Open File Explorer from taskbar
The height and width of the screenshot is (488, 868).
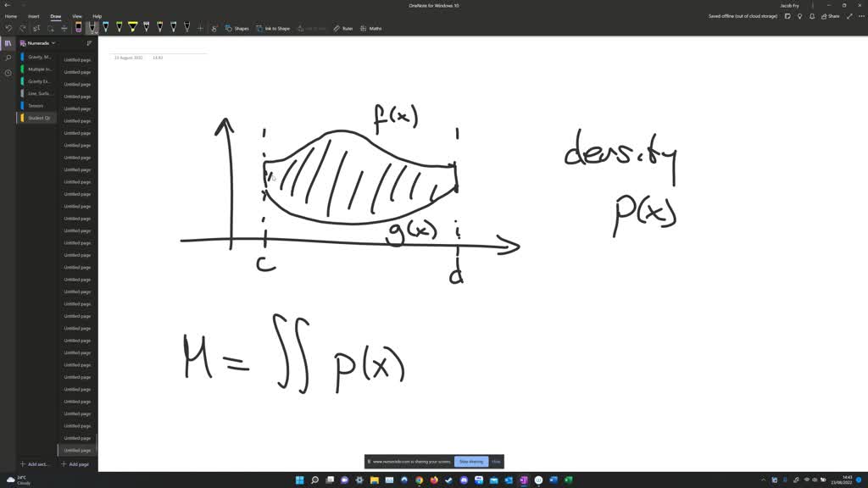(374, 480)
